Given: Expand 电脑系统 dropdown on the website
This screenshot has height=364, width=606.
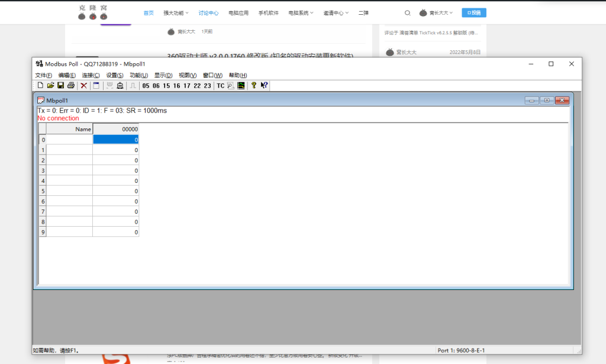Looking at the screenshot, I should (x=301, y=13).
